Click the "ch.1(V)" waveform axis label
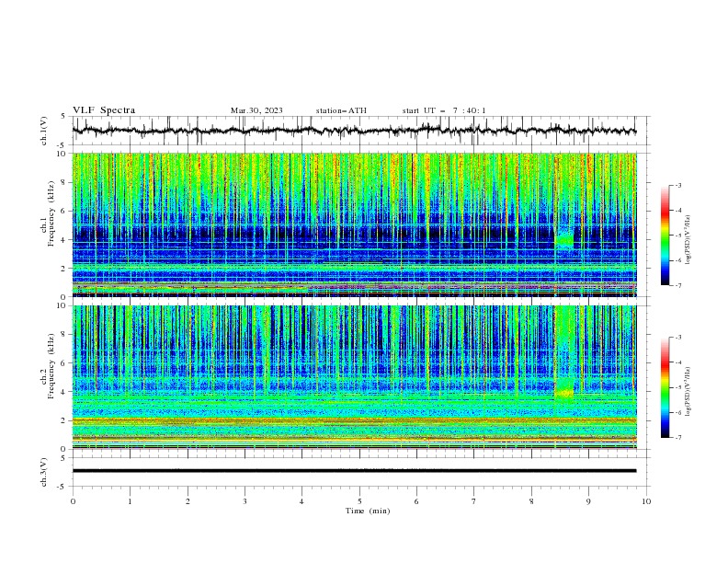The height and width of the screenshot is (563, 728). [x=44, y=131]
